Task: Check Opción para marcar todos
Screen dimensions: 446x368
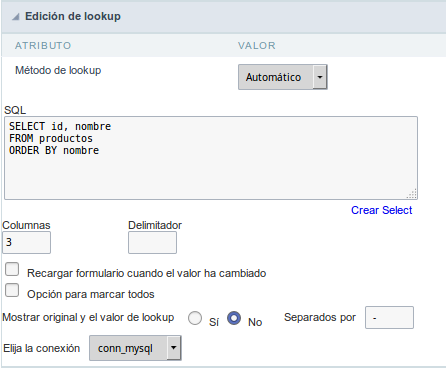Action: pos(12,290)
